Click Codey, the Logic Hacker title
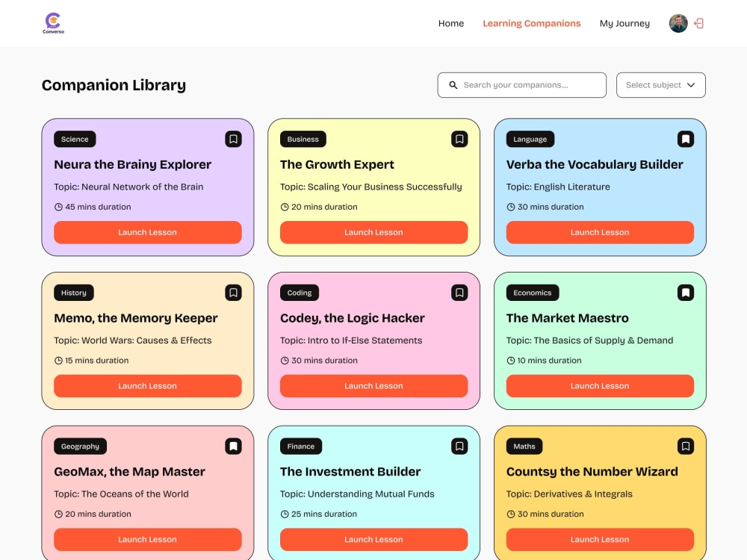Screen dimensions: 747x560 coord(352,318)
